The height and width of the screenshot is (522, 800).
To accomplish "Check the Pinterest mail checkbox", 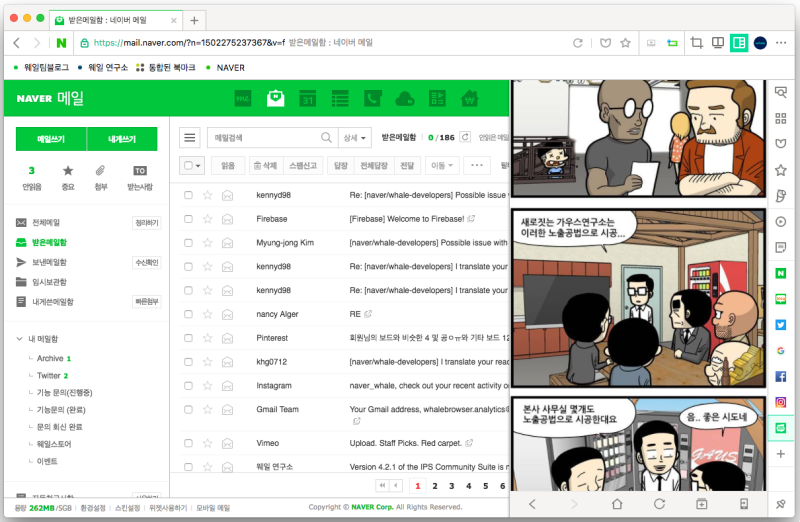I will 188,338.
